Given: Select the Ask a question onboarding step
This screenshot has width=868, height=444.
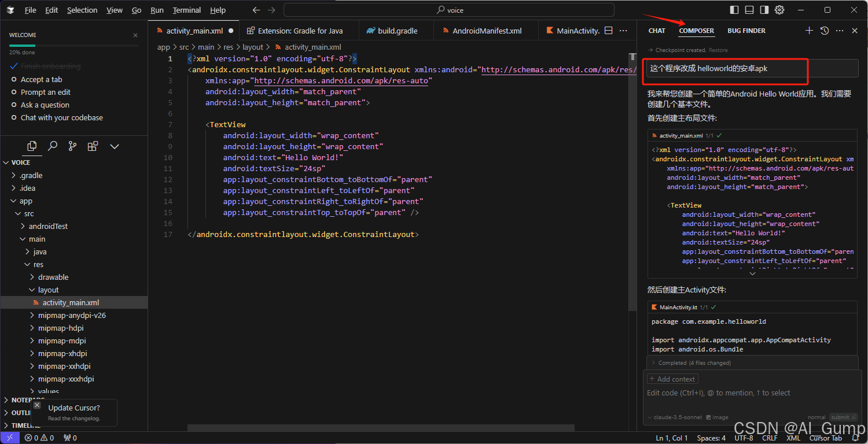Looking at the screenshot, I should pos(45,105).
